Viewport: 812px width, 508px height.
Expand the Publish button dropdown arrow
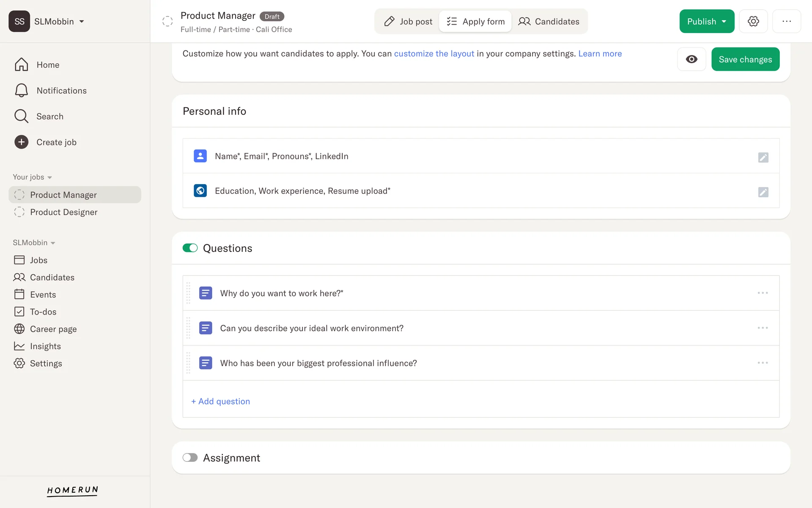click(x=724, y=22)
